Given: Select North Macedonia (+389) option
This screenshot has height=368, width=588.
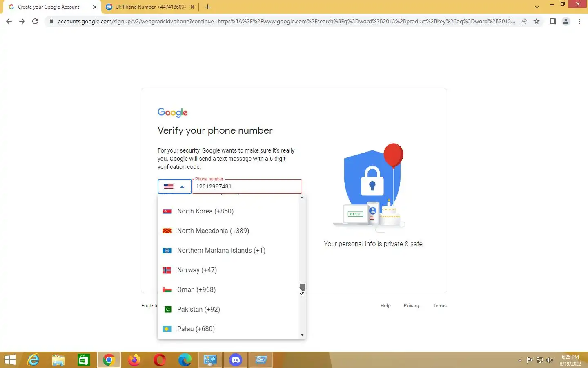Looking at the screenshot, I should click(x=228, y=231).
